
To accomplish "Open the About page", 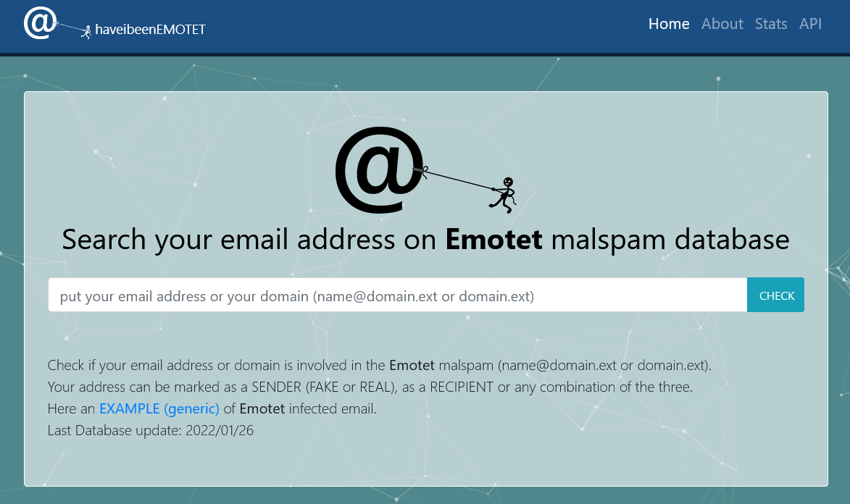I will 722,24.
